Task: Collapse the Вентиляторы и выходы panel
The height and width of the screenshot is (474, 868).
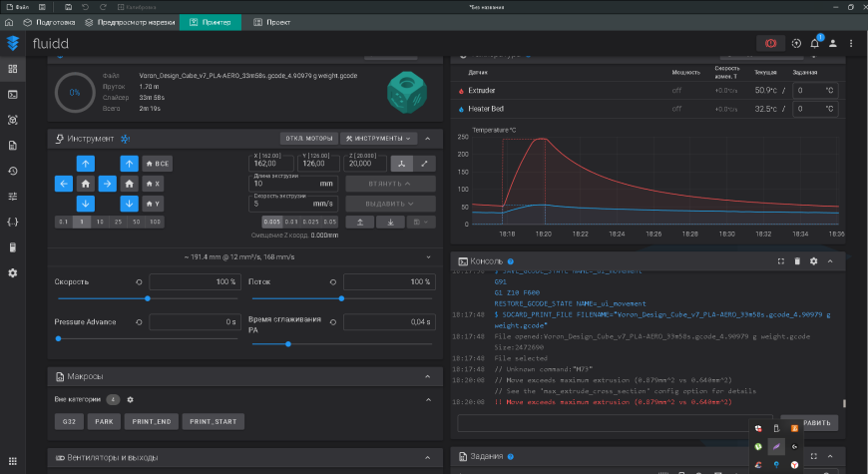Action: [427, 457]
